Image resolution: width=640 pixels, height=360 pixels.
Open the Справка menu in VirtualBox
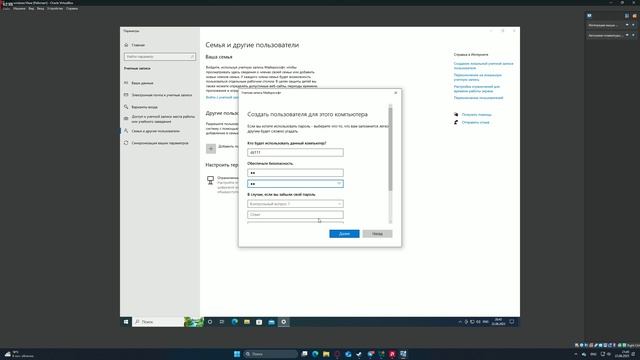pyautogui.click(x=72, y=8)
